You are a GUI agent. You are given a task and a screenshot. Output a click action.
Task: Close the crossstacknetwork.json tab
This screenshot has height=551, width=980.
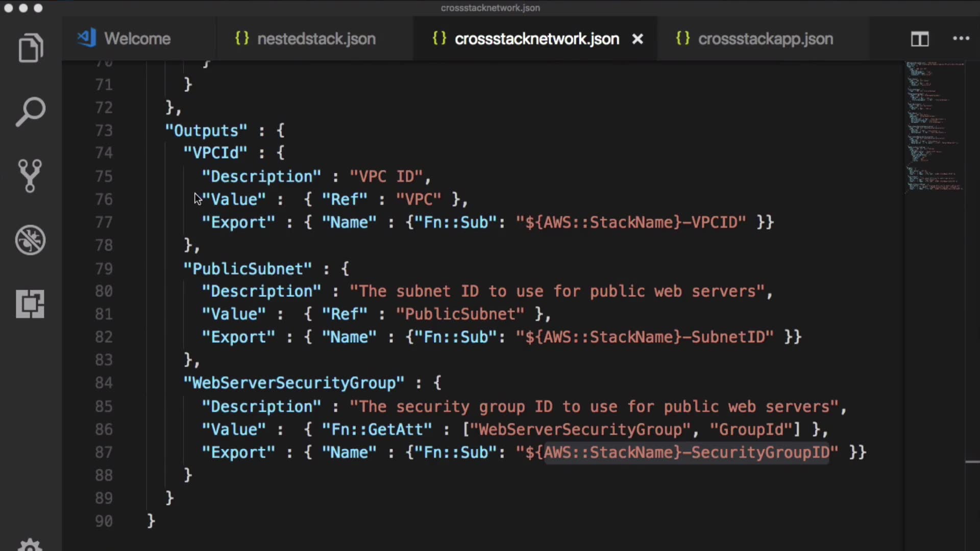(x=638, y=39)
